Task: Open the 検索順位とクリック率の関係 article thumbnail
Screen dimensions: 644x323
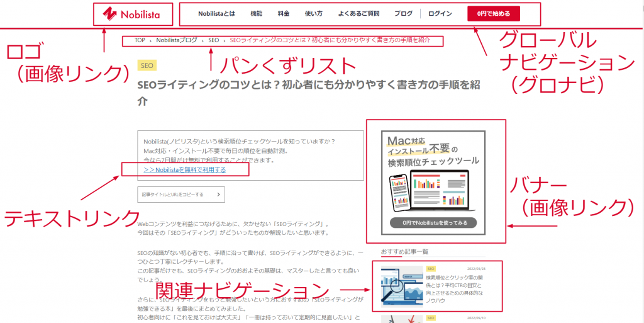Action: [402, 286]
